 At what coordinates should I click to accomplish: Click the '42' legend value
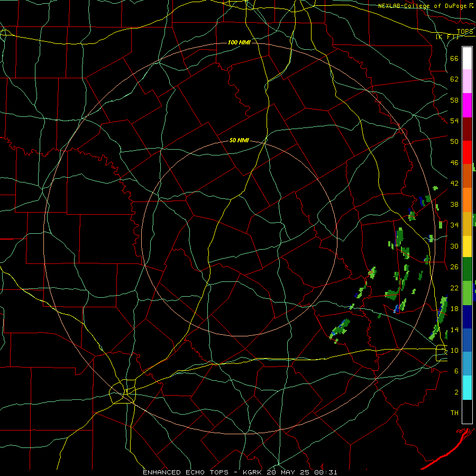pos(454,184)
